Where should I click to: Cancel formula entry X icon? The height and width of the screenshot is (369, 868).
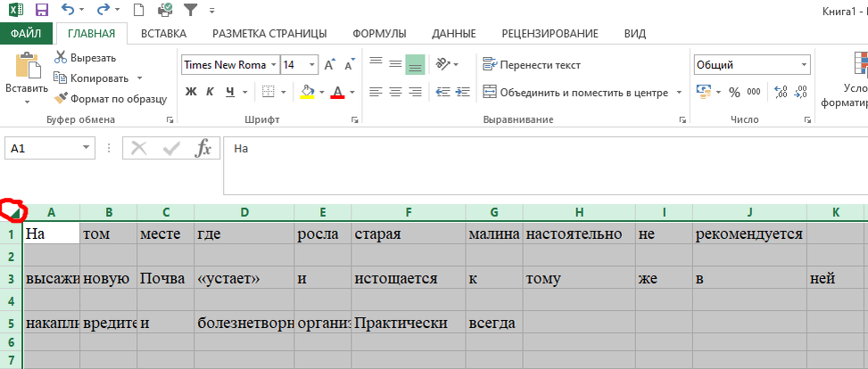tap(139, 148)
